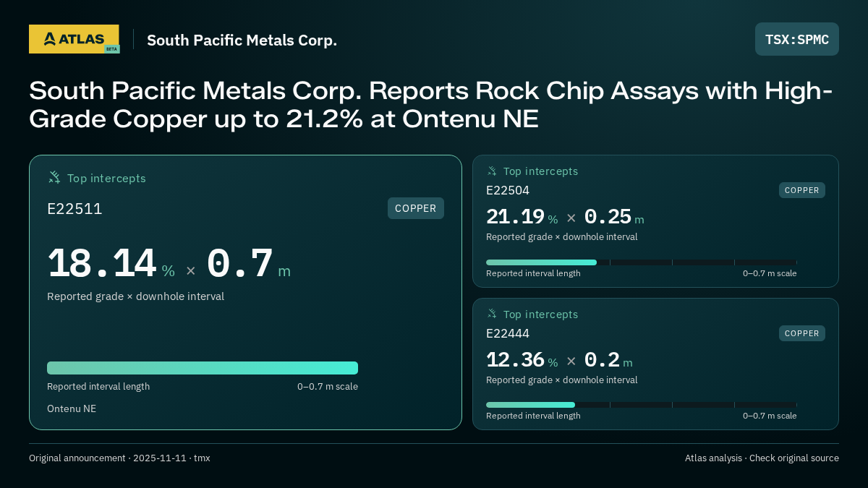Click the drill icon above E22444

coord(492,314)
